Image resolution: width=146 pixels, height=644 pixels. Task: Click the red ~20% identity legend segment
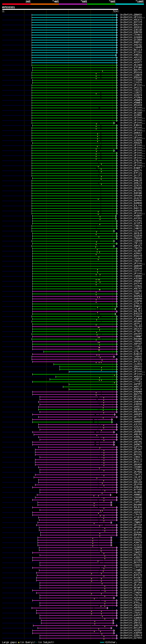[x=16, y=4]
